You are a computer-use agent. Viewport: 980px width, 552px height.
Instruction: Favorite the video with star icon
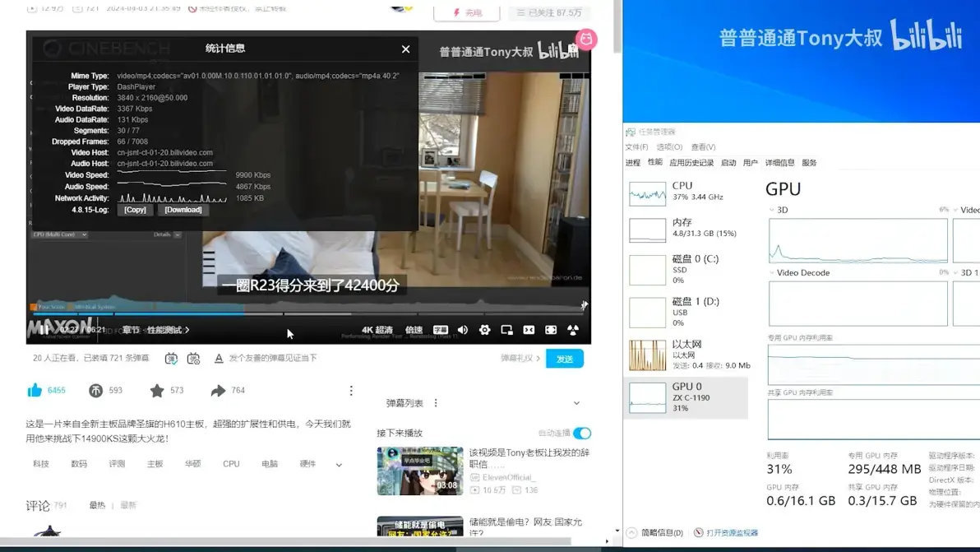(157, 391)
